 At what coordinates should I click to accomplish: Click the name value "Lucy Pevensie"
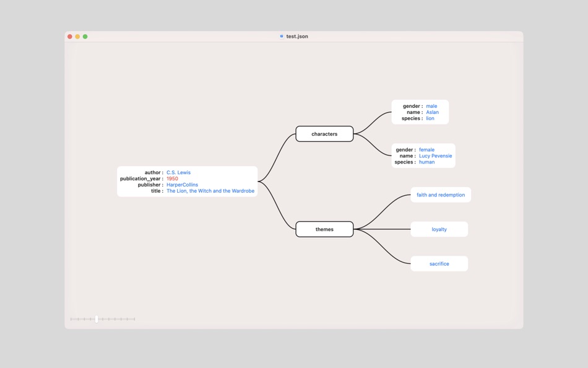(x=435, y=156)
